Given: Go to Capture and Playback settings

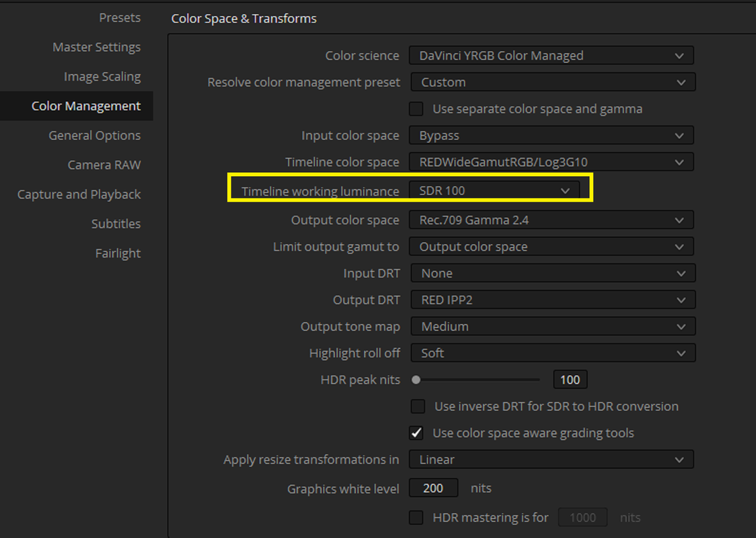Looking at the screenshot, I should tap(79, 194).
